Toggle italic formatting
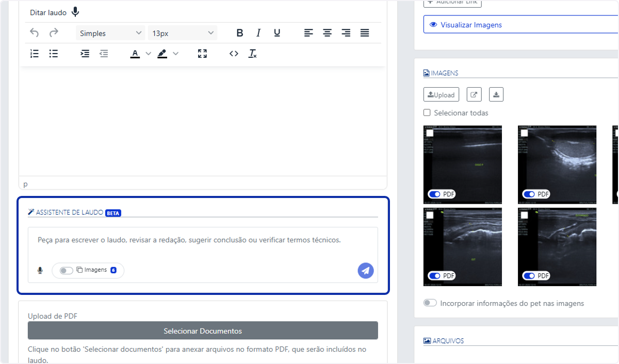This screenshot has width=619, height=364. tap(258, 33)
